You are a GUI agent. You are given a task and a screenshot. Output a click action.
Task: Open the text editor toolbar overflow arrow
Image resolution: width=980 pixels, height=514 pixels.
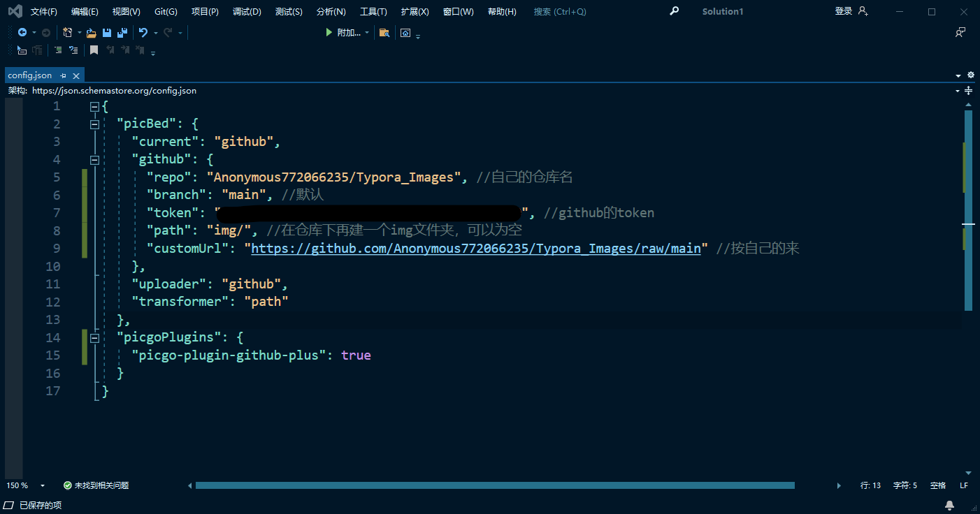pyautogui.click(x=153, y=52)
